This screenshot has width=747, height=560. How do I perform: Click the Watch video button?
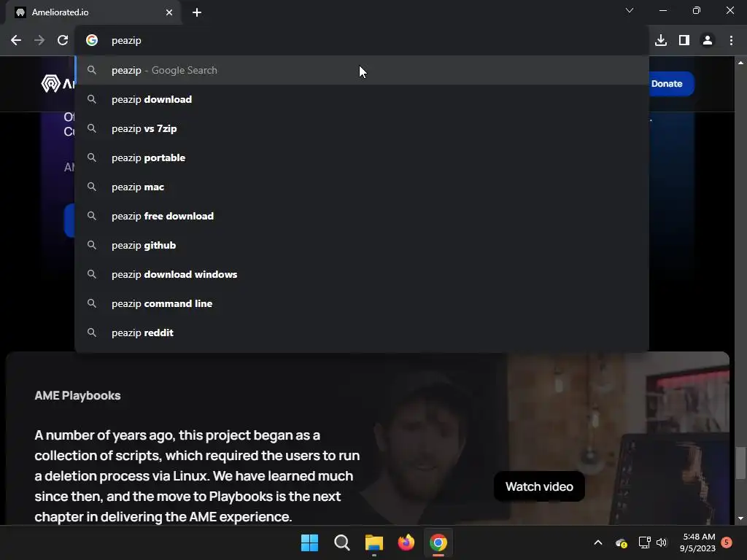[539, 486]
